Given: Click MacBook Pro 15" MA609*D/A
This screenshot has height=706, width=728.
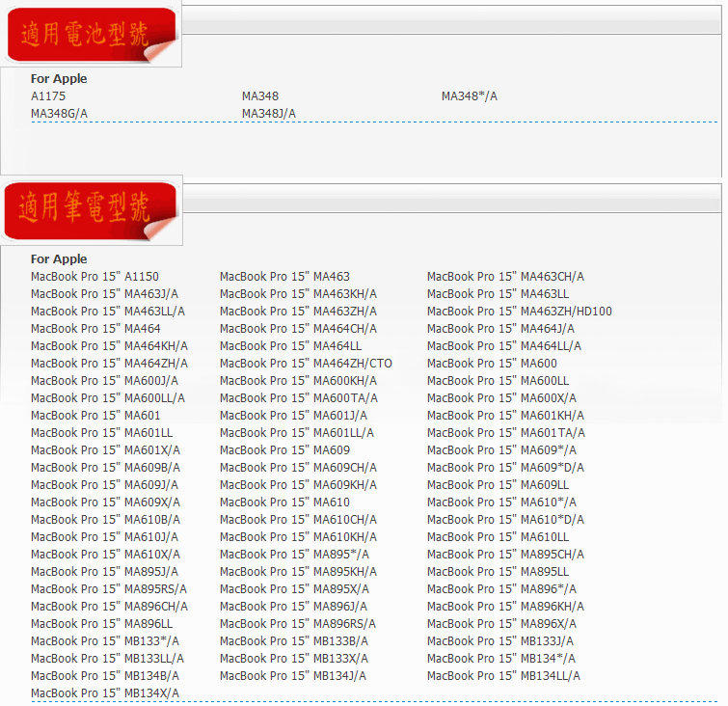Looking at the screenshot, I should tap(505, 467).
